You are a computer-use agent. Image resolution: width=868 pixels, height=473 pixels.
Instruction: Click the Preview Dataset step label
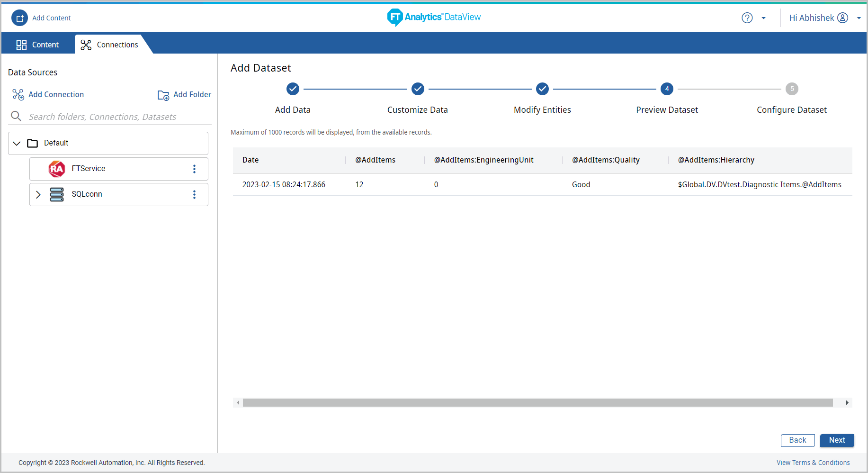pyautogui.click(x=667, y=110)
